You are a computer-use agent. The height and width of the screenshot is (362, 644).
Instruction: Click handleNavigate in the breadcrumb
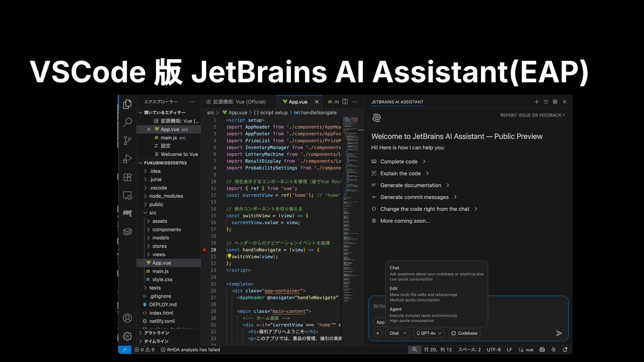click(315, 113)
